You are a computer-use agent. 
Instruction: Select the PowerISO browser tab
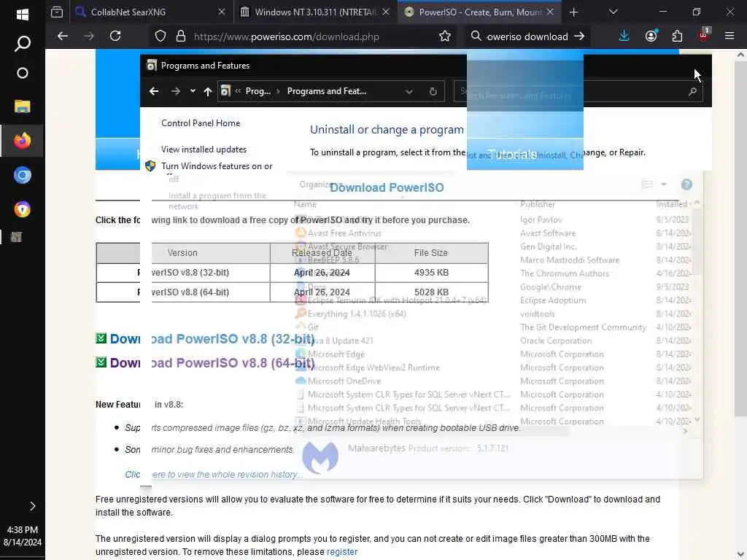(x=479, y=12)
